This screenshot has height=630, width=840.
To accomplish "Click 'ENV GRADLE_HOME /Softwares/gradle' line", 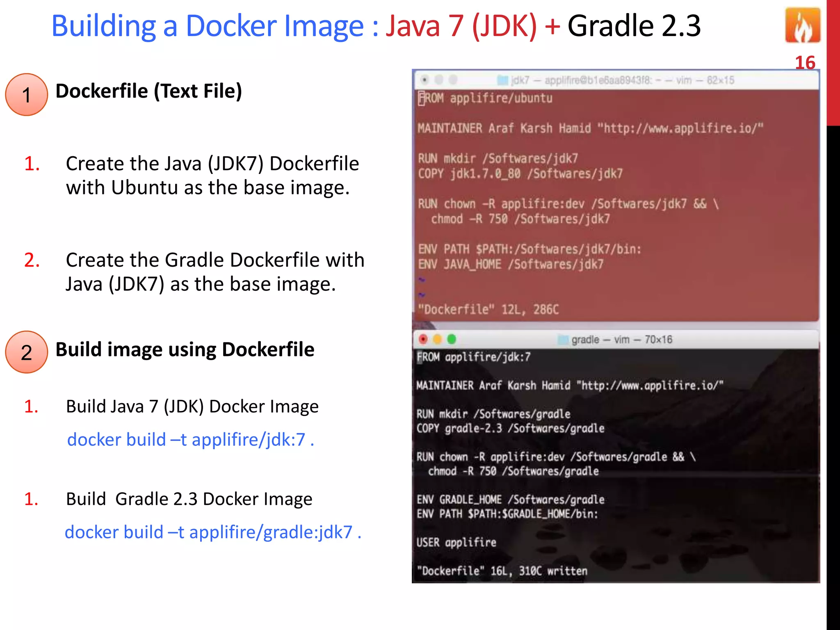I will (x=511, y=500).
